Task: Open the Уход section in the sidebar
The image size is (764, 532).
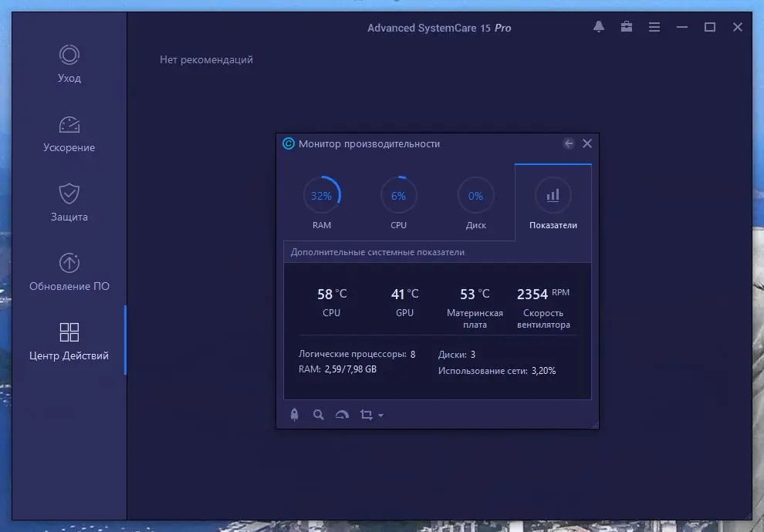Action: click(69, 64)
